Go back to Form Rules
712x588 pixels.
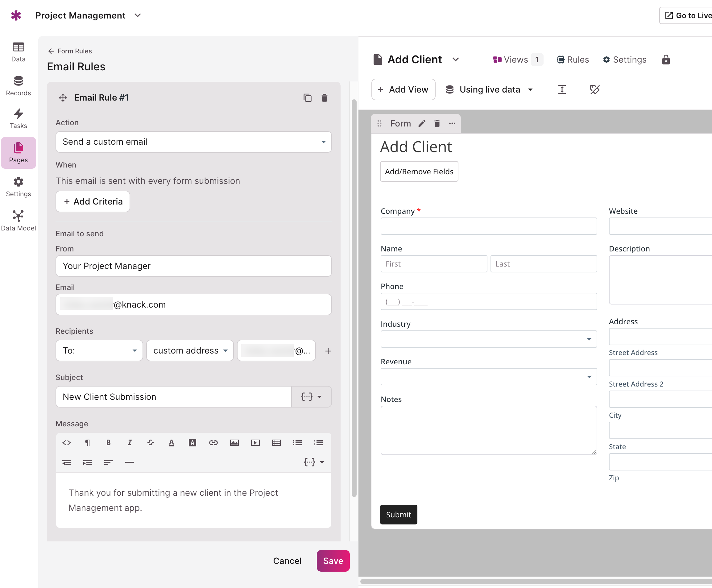[70, 51]
